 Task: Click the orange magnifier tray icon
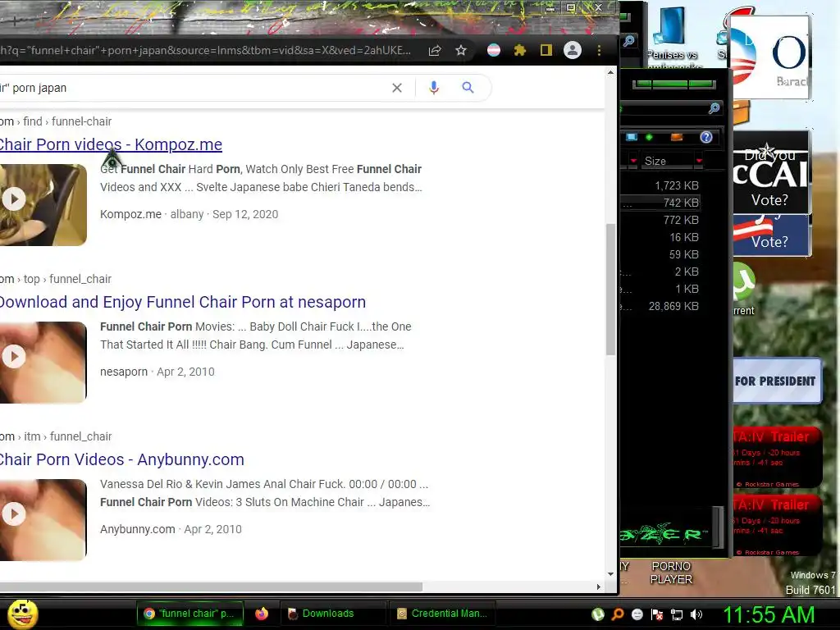click(x=618, y=614)
